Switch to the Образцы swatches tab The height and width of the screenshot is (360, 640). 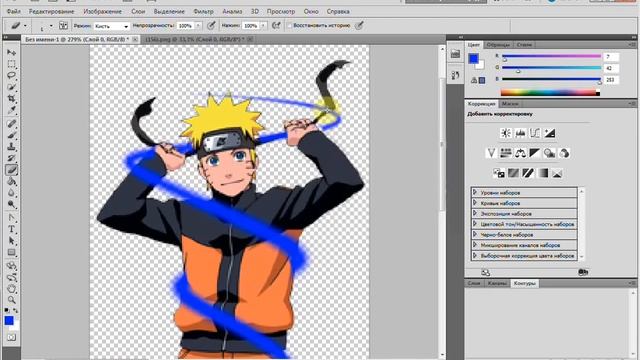(498, 45)
